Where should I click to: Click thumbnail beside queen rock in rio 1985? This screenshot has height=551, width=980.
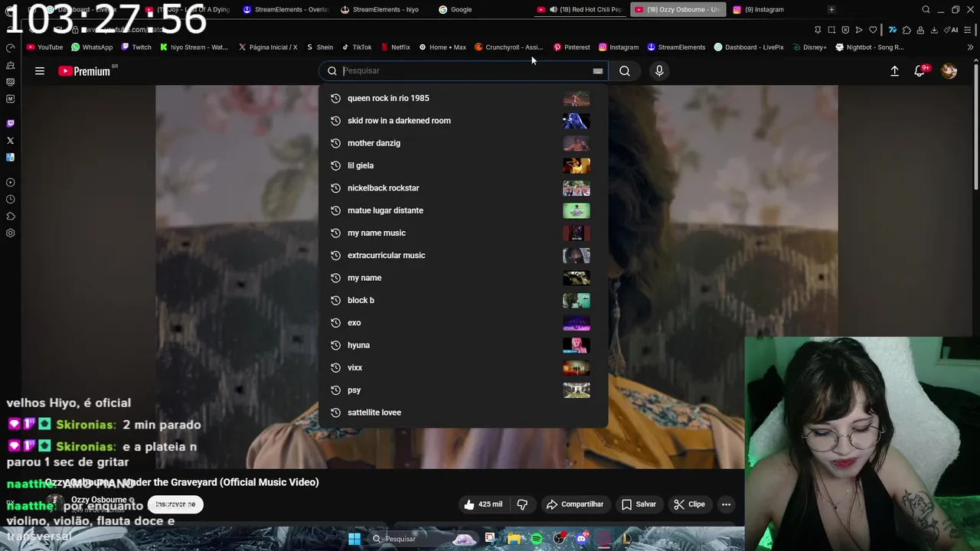577,98
